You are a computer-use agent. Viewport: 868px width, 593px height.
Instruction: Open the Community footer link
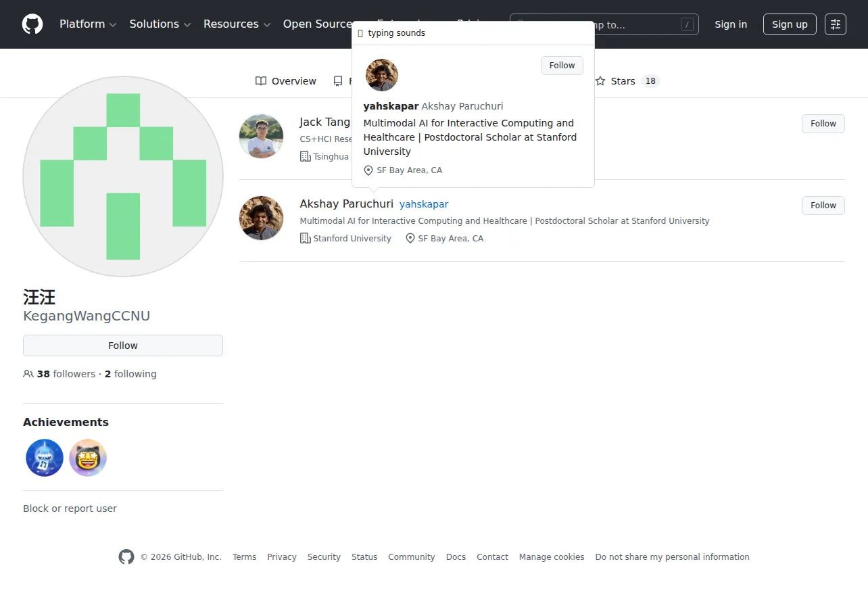(412, 557)
